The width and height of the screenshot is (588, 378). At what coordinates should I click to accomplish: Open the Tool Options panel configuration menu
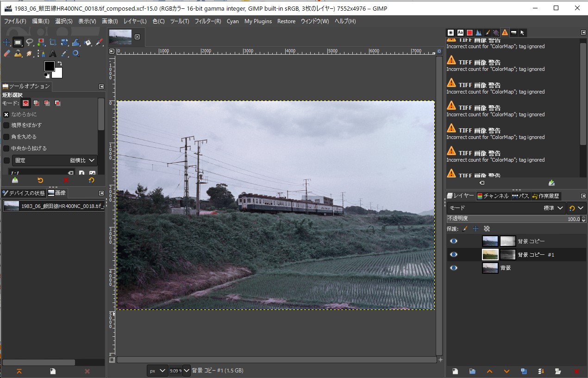101,87
